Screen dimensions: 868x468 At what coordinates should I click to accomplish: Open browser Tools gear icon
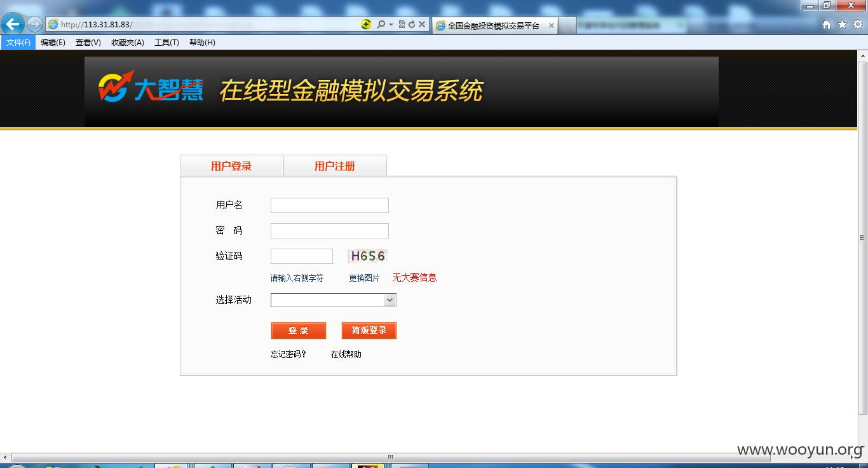(x=858, y=25)
